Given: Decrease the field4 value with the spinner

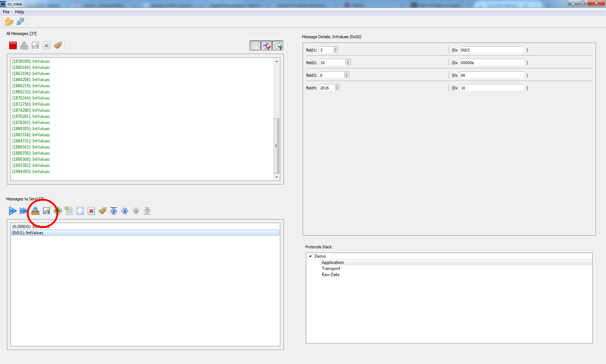Looking at the screenshot, I should point(337,89).
